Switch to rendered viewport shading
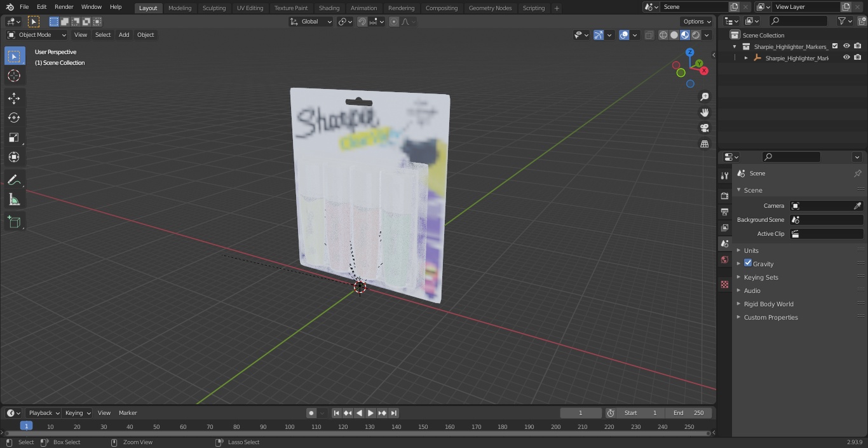 point(696,35)
